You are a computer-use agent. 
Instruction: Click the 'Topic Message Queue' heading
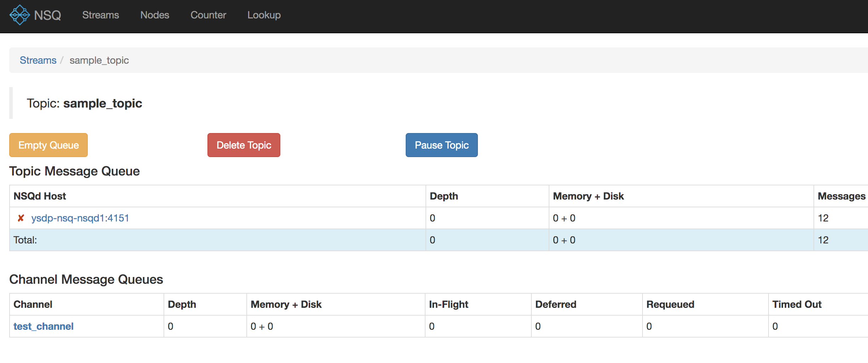(74, 171)
